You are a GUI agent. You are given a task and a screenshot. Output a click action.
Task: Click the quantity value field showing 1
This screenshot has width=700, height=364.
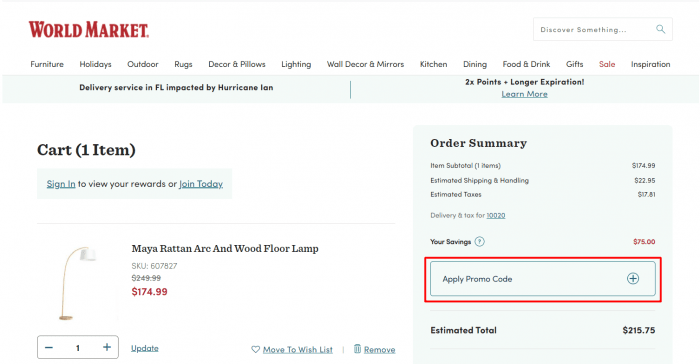78,347
